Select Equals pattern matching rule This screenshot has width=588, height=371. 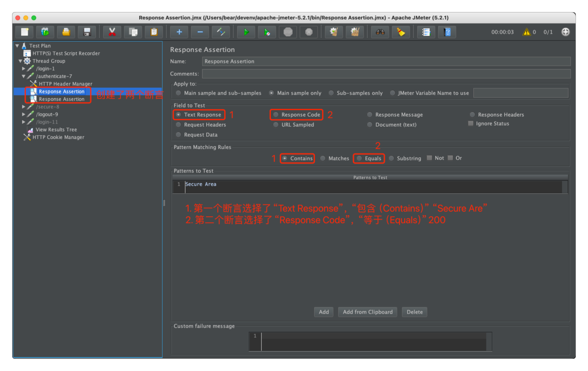click(369, 158)
